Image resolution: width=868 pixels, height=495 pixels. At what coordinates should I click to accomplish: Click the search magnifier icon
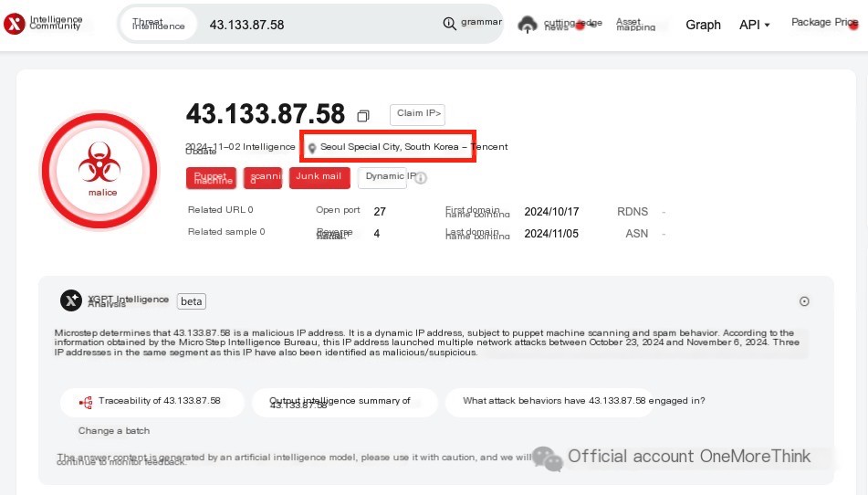point(449,23)
